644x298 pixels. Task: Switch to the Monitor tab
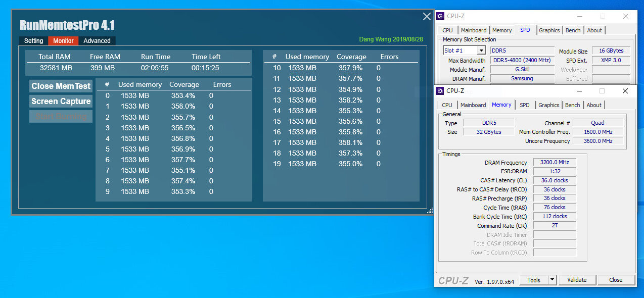(x=63, y=41)
